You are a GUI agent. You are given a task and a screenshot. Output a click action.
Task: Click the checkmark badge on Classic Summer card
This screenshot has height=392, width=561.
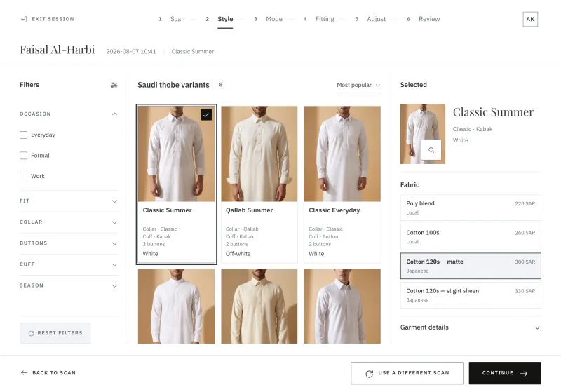206,115
